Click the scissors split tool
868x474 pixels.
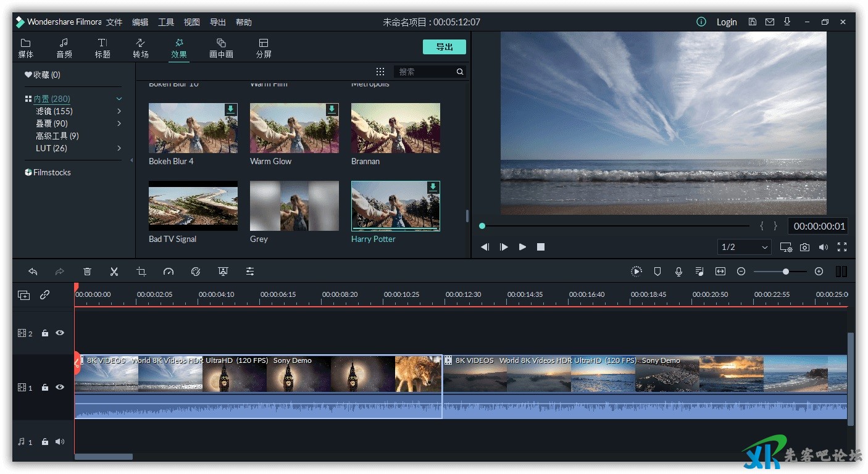coord(114,272)
